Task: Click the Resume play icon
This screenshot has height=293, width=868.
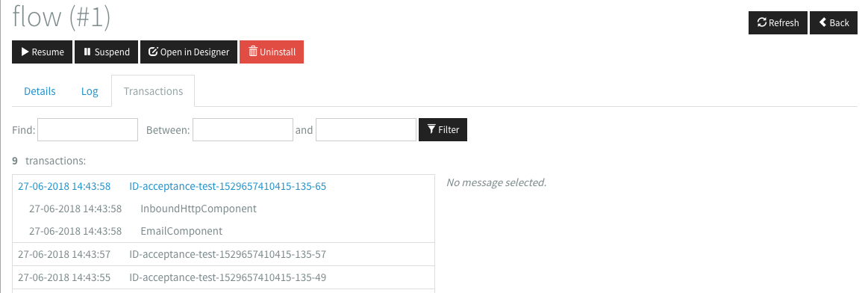Action: click(x=25, y=52)
